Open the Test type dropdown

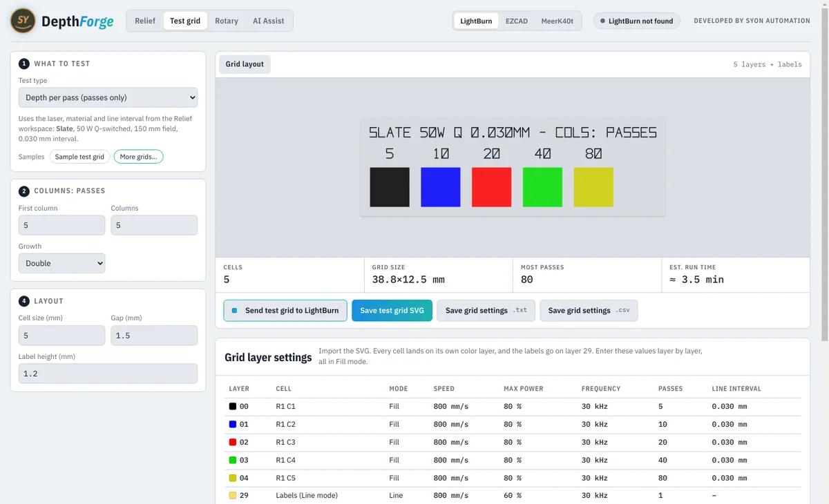(108, 97)
